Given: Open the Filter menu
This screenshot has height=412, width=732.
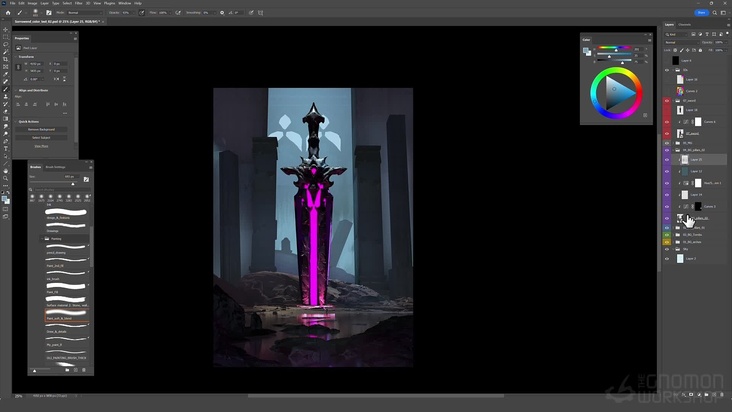Looking at the screenshot, I should (x=79, y=3).
